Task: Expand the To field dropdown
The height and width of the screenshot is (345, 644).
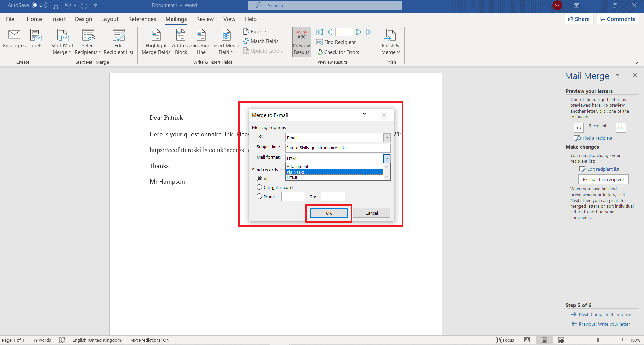Action: pyautogui.click(x=387, y=138)
